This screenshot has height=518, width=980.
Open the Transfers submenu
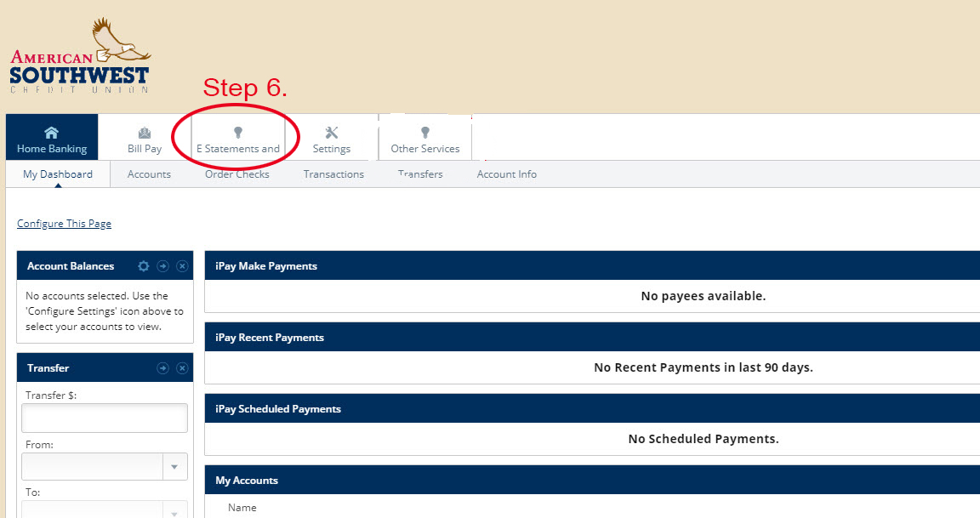(x=420, y=174)
